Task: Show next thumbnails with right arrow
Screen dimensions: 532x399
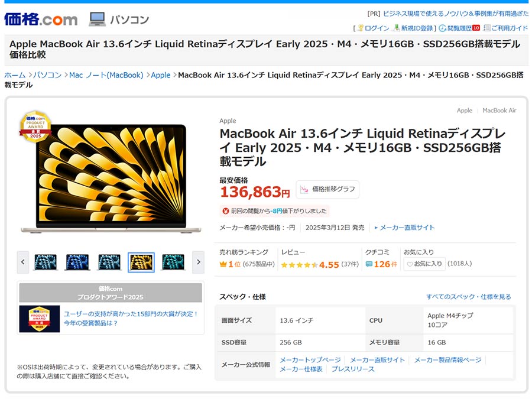Action: point(199,262)
